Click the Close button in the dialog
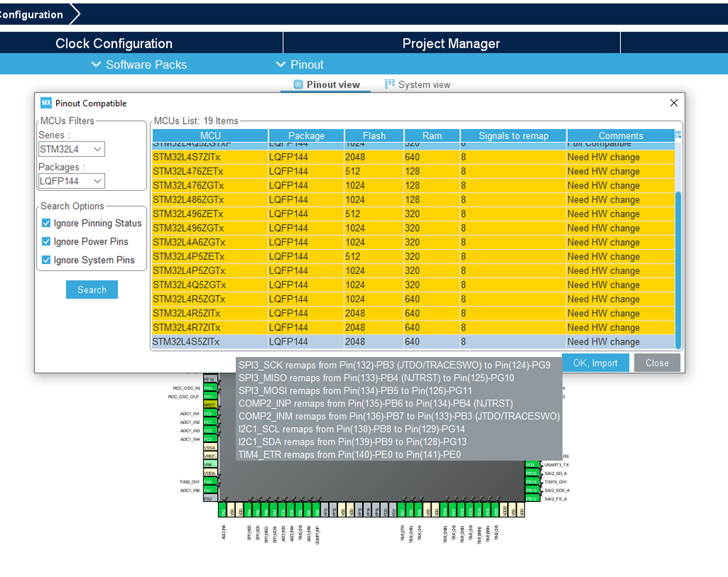 657,363
